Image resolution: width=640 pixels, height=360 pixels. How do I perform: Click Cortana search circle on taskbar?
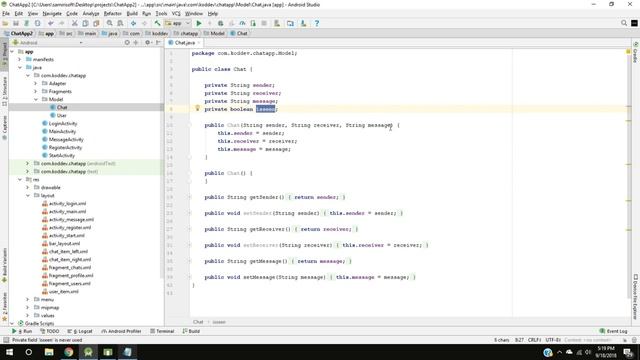point(29,352)
